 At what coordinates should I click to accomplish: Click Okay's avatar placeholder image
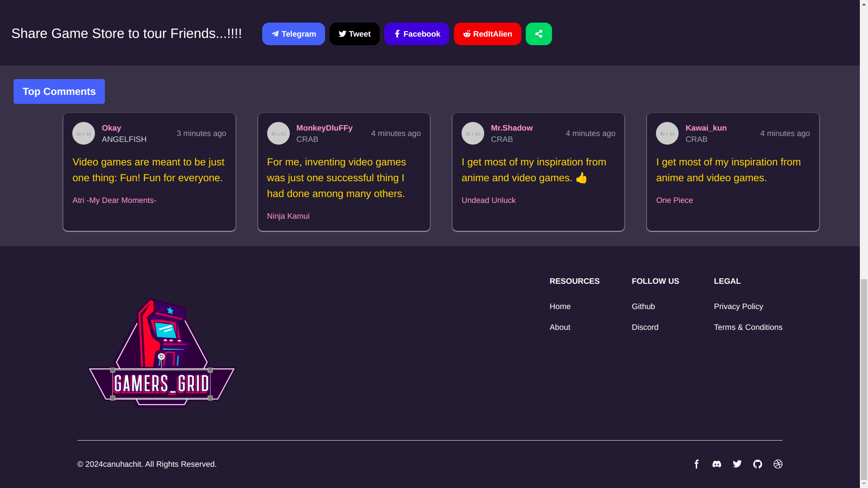click(84, 133)
